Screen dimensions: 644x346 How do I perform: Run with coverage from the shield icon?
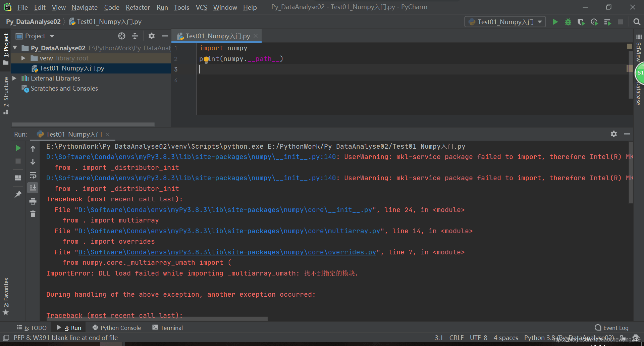(581, 22)
